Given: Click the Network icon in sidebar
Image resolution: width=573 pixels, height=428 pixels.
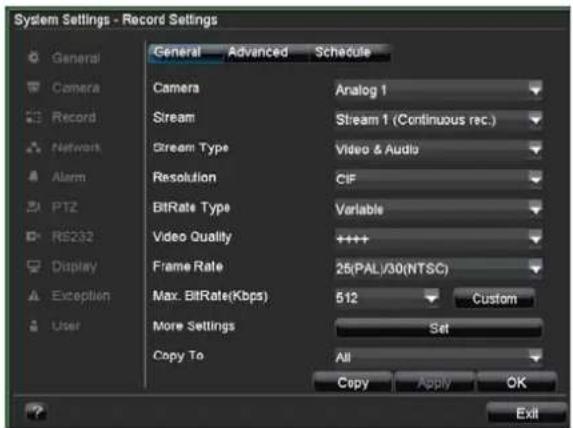Looking at the screenshot, I should click(x=34, y=147).
